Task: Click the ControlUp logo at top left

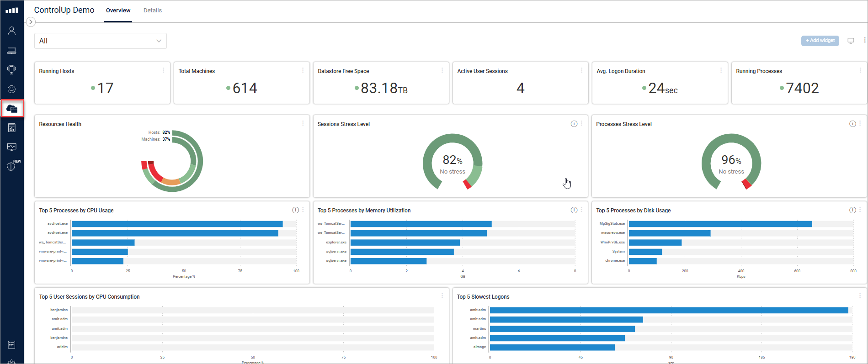Action: click(12, 10)
